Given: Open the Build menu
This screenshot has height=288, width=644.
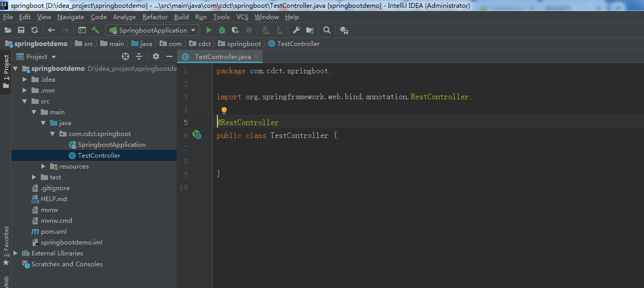Looking at the screenshot, I should tap(182, 17).
